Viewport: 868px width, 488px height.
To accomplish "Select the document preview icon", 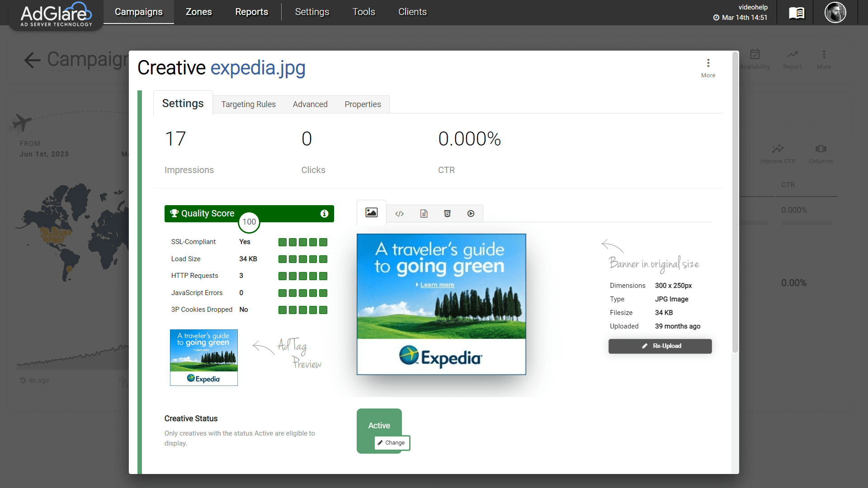I will (424, 214).
